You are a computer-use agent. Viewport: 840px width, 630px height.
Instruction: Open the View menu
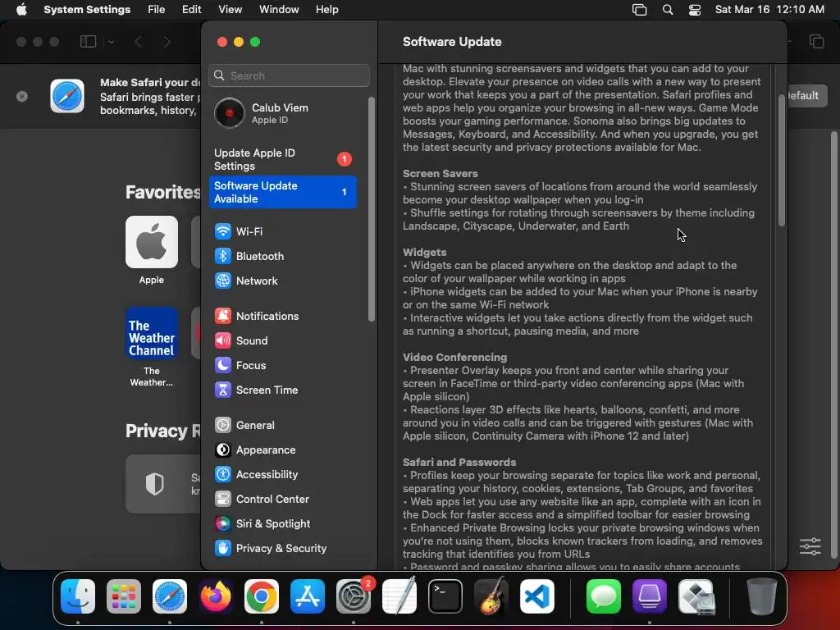231,10
